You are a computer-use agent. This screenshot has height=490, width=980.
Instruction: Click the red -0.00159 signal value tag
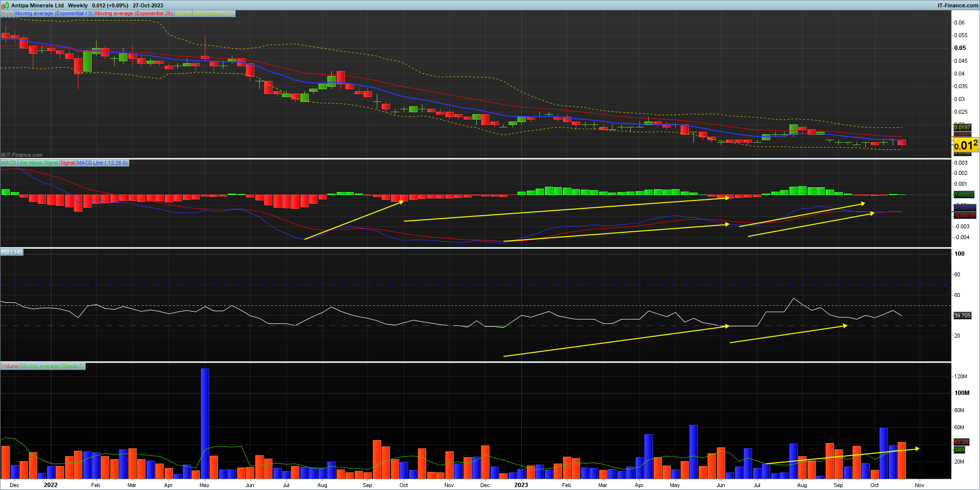click(965, 215)
